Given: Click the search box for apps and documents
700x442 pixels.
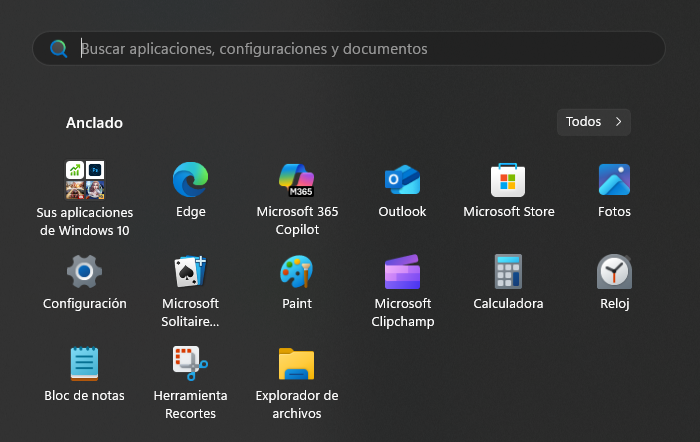Looking at the screenshot, I should coord(349,49).
